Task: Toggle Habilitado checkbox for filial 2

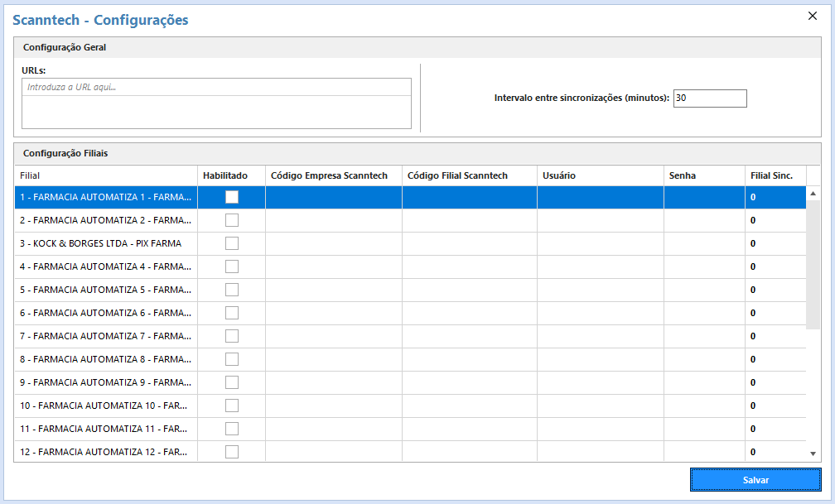Action: pos(232,220)
